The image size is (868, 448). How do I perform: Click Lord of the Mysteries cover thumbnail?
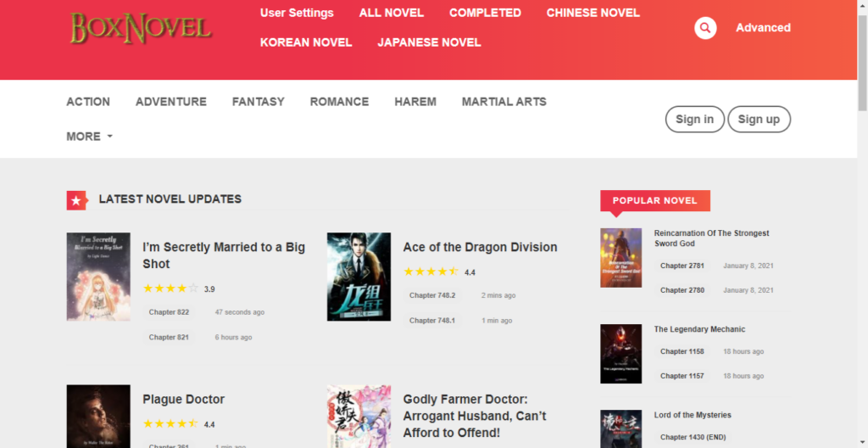(x=621, y=429)
